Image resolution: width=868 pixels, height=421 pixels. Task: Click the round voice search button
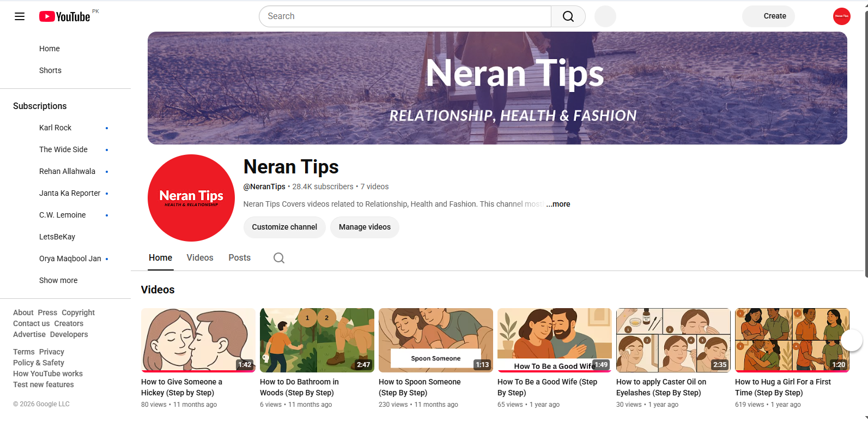coord(605,16)
